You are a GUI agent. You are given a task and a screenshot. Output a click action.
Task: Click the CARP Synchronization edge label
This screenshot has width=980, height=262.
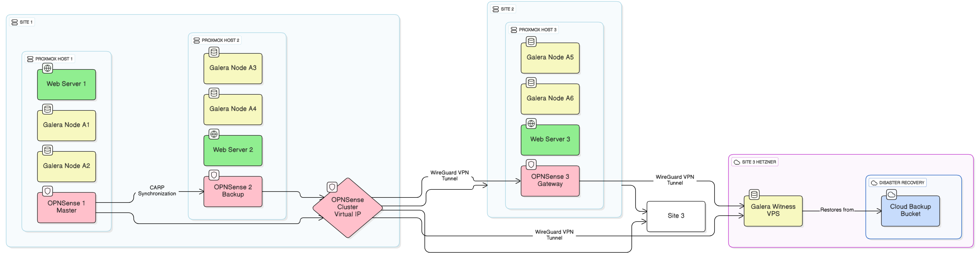[157, 191]
